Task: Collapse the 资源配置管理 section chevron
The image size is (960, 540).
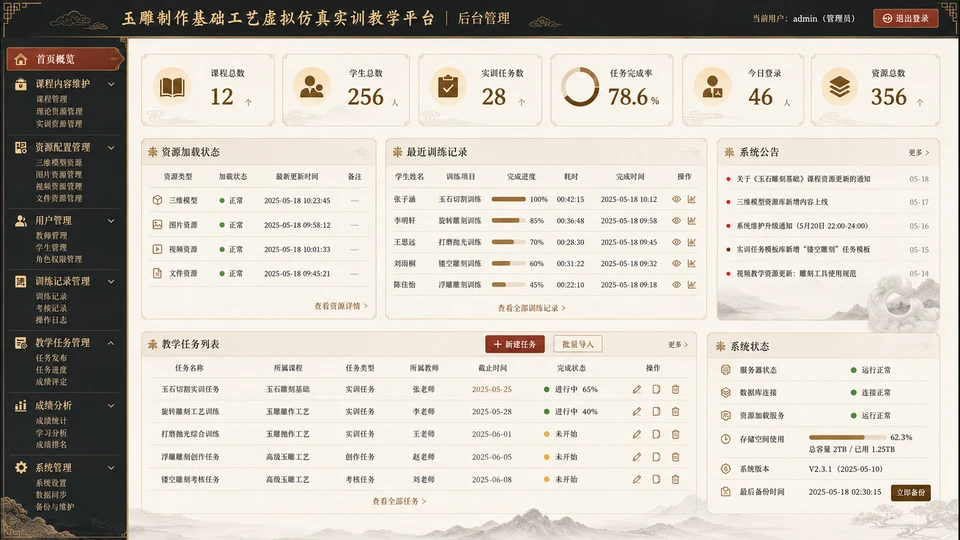Action: click(111, 148)
